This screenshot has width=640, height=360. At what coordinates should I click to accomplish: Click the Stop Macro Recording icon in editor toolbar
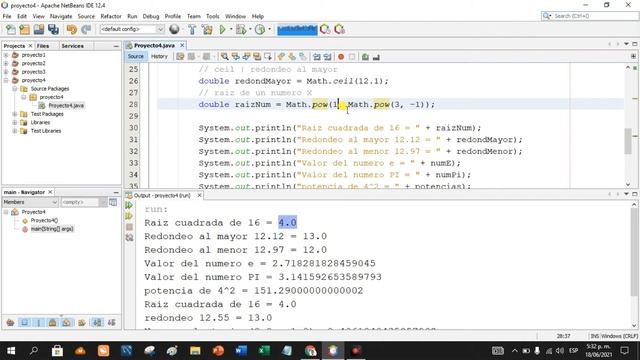pos(352,57)
